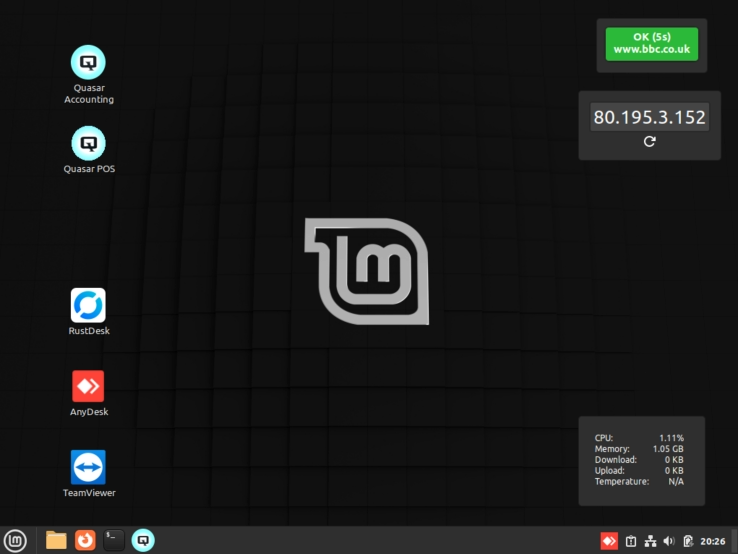Open the Quasar Accounting desktop icon
Screen dimensions: 738x554
89,63
